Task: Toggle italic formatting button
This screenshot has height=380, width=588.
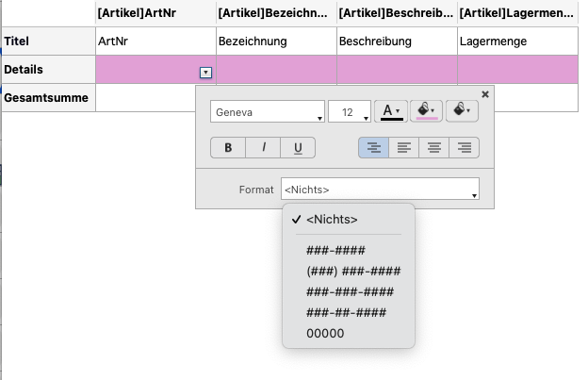Action: pyautogui.click(x=263, y=148)
